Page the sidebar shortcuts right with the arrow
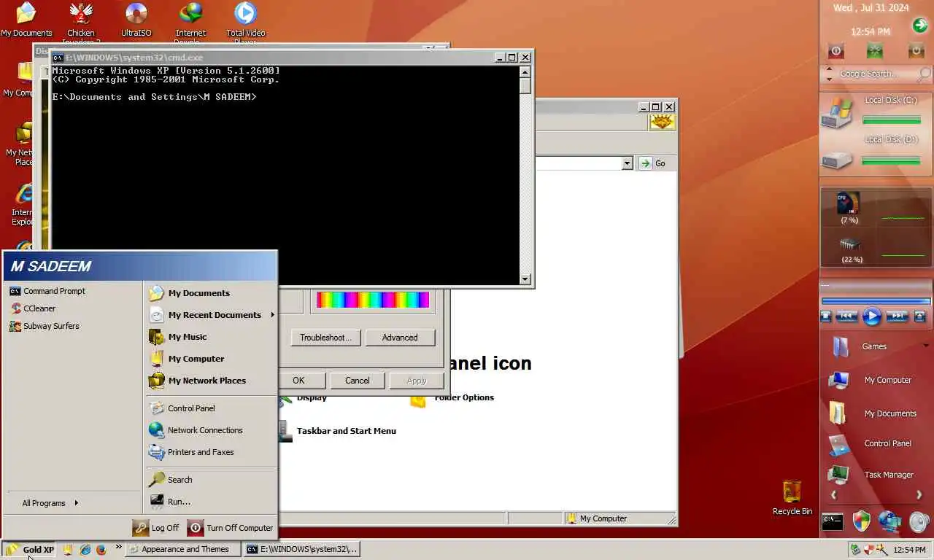 pyautogui.click(x=919, y=495)
